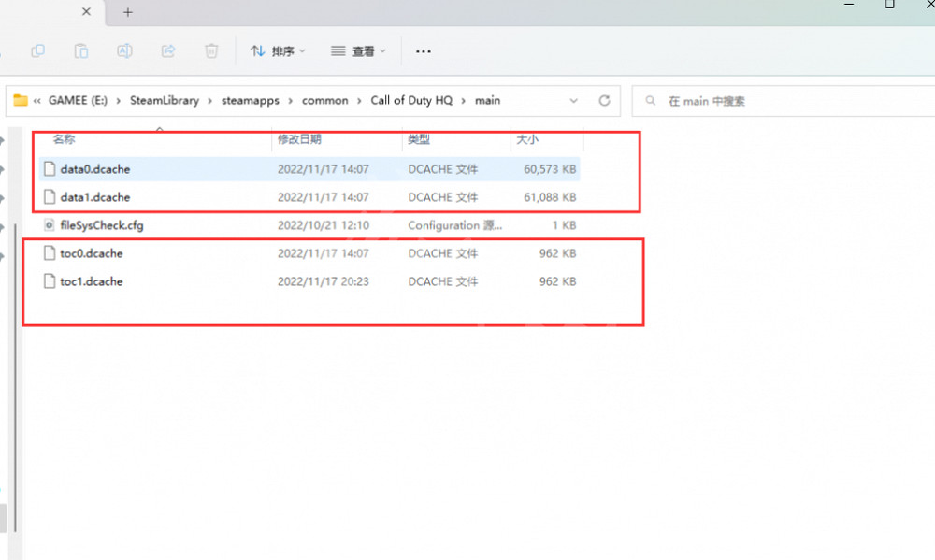Expand the address bar history dropdown
Screen dimensions: 935x560
click(x=574, y=100)
